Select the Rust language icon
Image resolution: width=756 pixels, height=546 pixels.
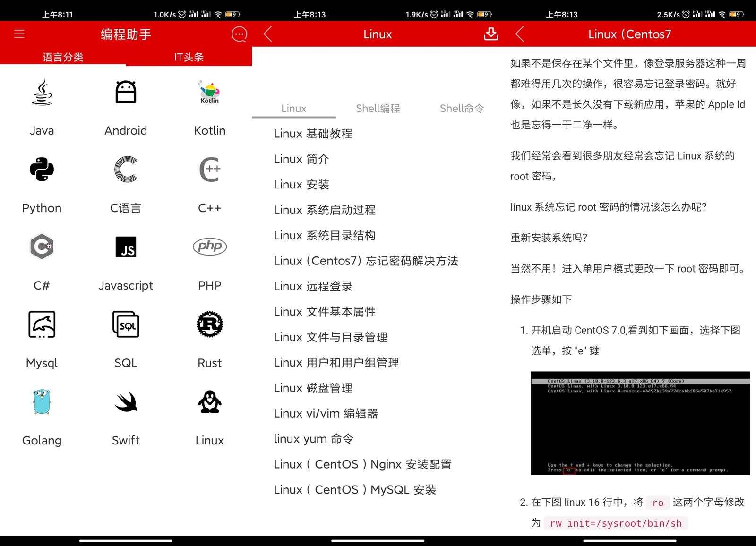[209, 324]
